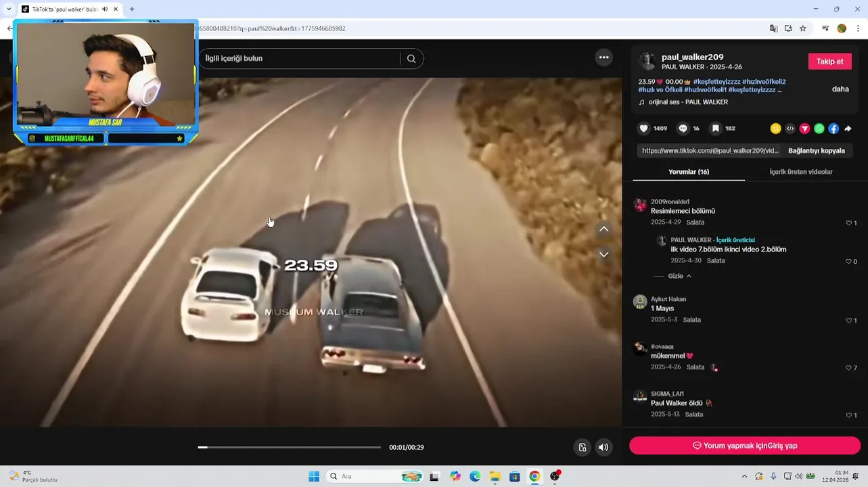The width and height of the screenshot is (868, 487).
Task: Click Bağlantıyı kopyala button
Action: click(x=817, y=151)
